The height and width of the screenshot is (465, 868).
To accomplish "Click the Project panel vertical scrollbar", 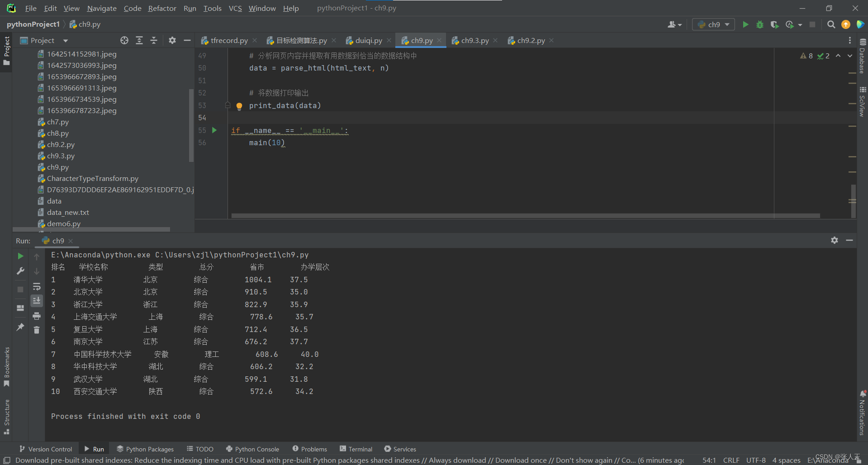I will [x=191, y=126].
